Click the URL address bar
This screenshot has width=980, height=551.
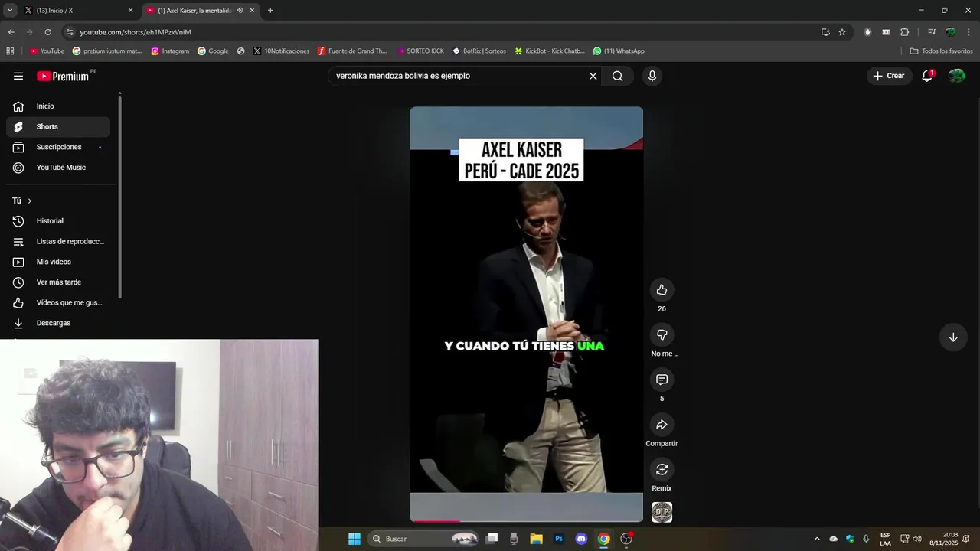tap(444, 32)
